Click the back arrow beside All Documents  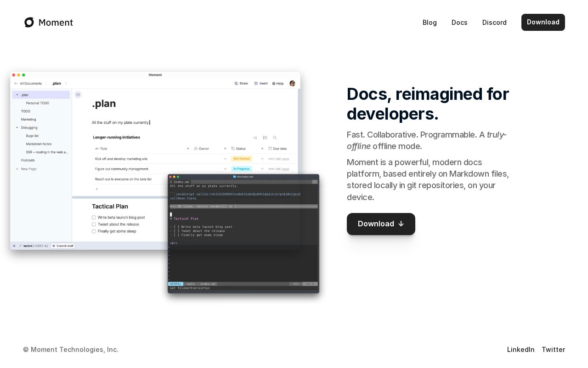16,83
